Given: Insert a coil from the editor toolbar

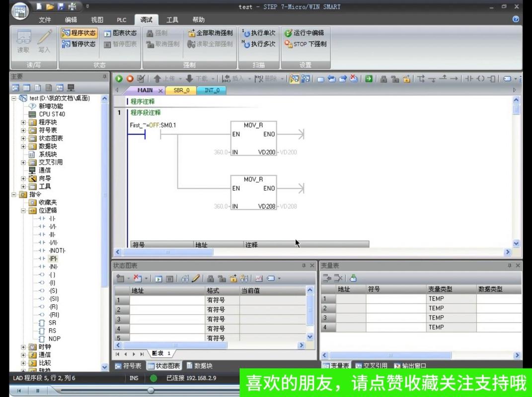Looking at the screenshot, I should pos(480,78).
